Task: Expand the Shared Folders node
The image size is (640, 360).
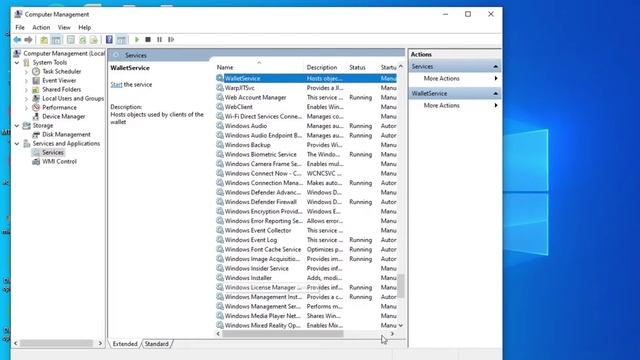Action: coord(26,89)
